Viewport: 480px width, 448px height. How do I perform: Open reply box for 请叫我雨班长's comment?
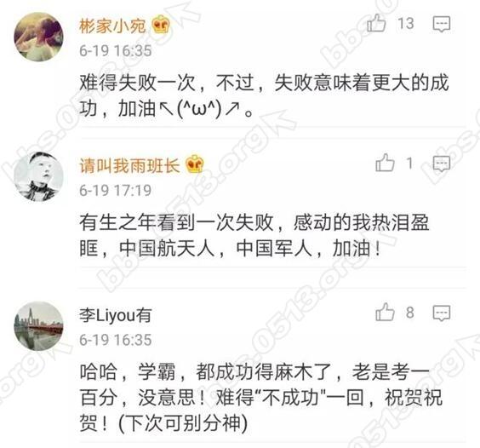442,164
